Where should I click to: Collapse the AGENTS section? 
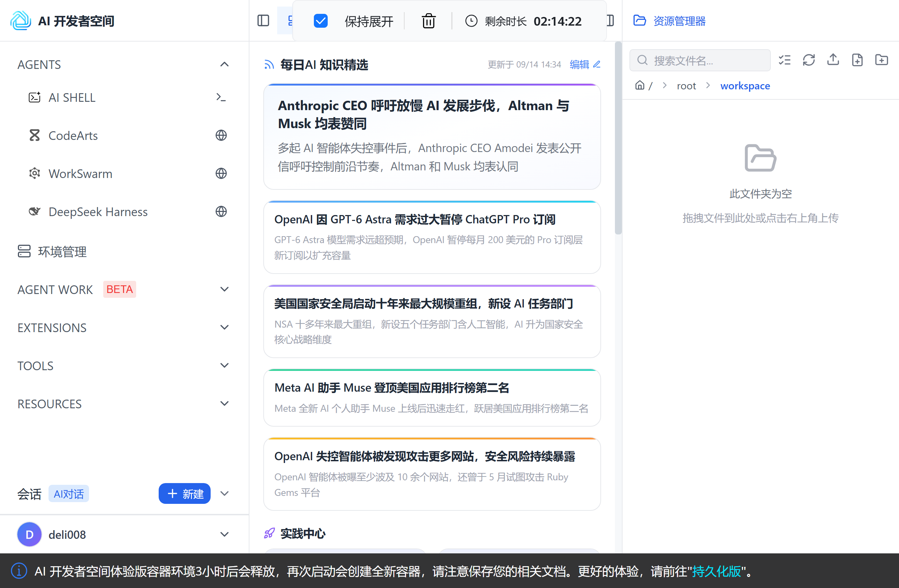pos(224,64)
